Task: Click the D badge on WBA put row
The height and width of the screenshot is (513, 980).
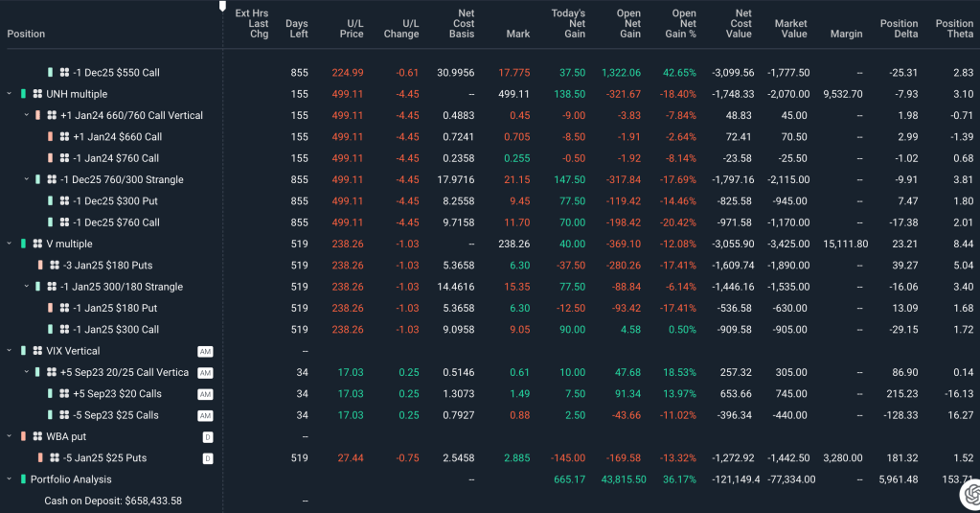Action: [x=207, y=436]
